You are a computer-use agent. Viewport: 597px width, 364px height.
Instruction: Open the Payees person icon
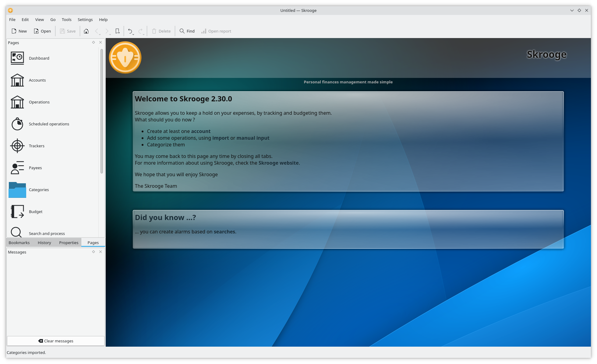tap(17, 168)
